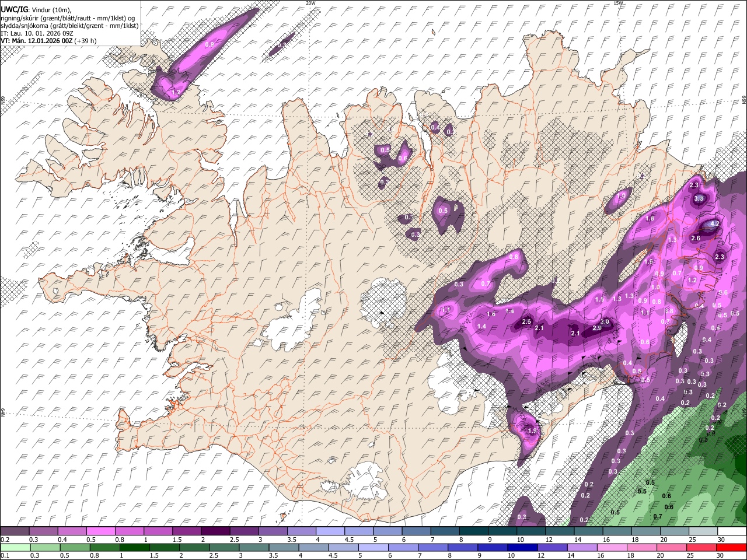Pick the white legend swatch
This screenshot has height=560, width=747.
[731, 531]
